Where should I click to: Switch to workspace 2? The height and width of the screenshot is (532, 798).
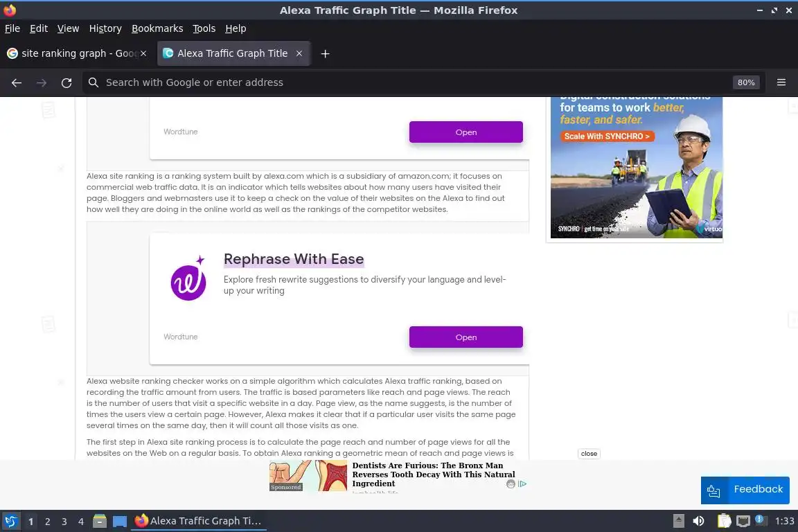48,522
